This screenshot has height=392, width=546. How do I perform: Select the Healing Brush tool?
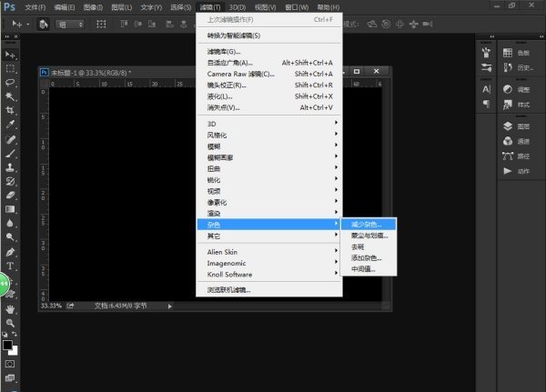coord(10,139)
